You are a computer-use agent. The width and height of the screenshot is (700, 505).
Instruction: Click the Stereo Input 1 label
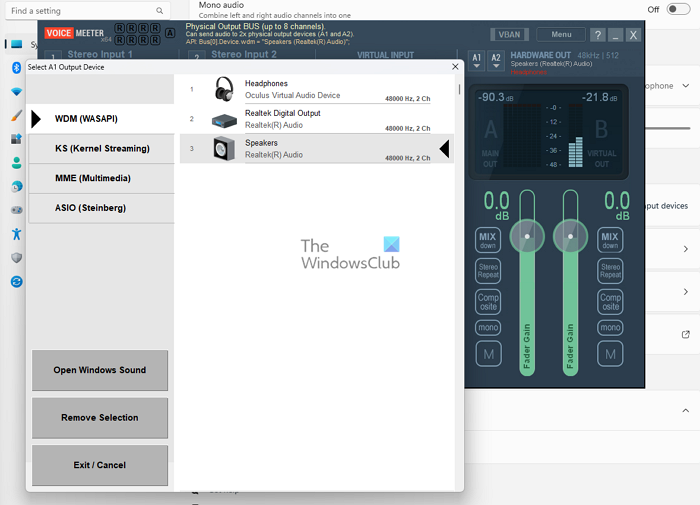pyautogui.click(x=100, y=54)
